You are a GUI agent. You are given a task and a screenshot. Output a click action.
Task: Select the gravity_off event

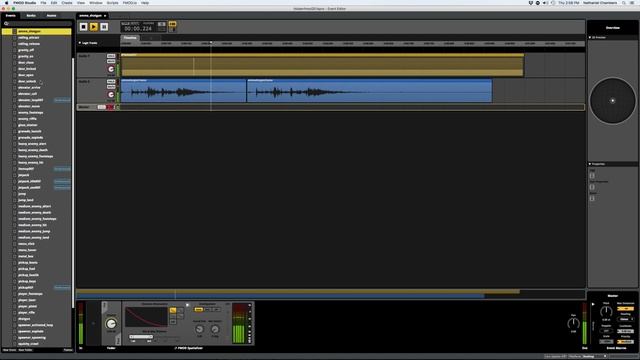click(26, 50)
